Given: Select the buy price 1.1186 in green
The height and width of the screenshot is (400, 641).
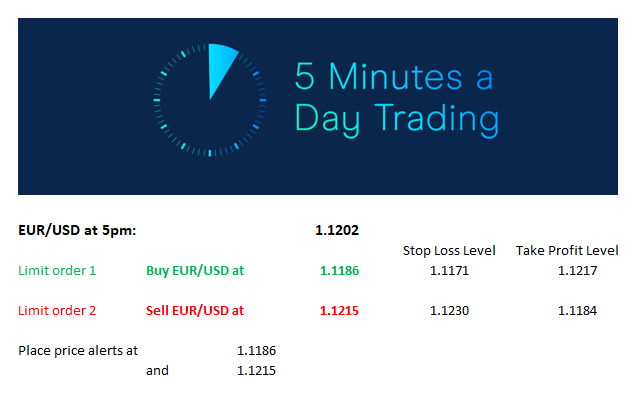Looking at the screenshot, I should click(x=339, y=270).
